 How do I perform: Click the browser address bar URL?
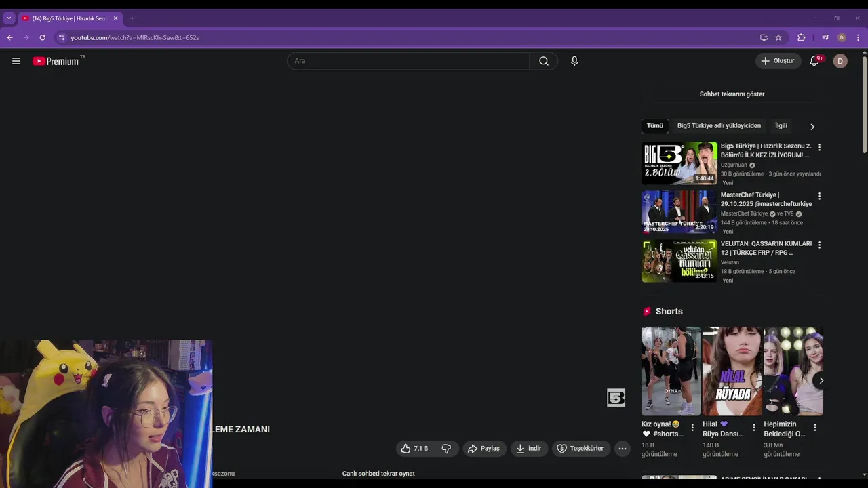tap(135, 37)
